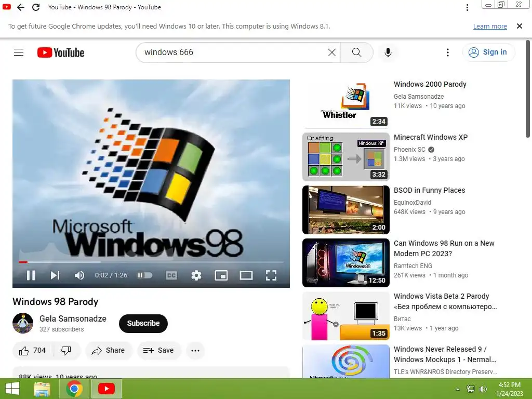Toggle closed captions CC button
The width and height of the screenshot is (532, 399).
(x=171, y=275)
